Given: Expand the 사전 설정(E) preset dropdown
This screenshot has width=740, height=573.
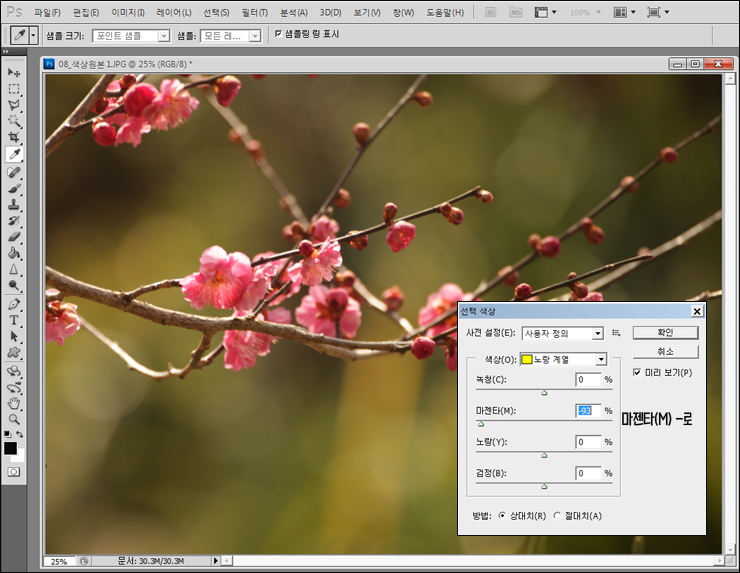Looking at the screenshot, I should coord(563,333).
